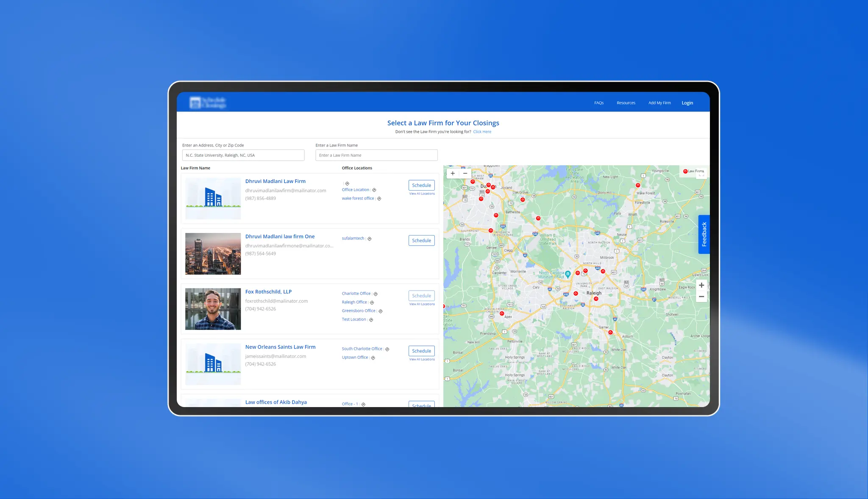Click Fox Rothschild portrait thumbnail
Viewport: 868px width, 499px height.
pyautogui.click(x=213, y=309)
